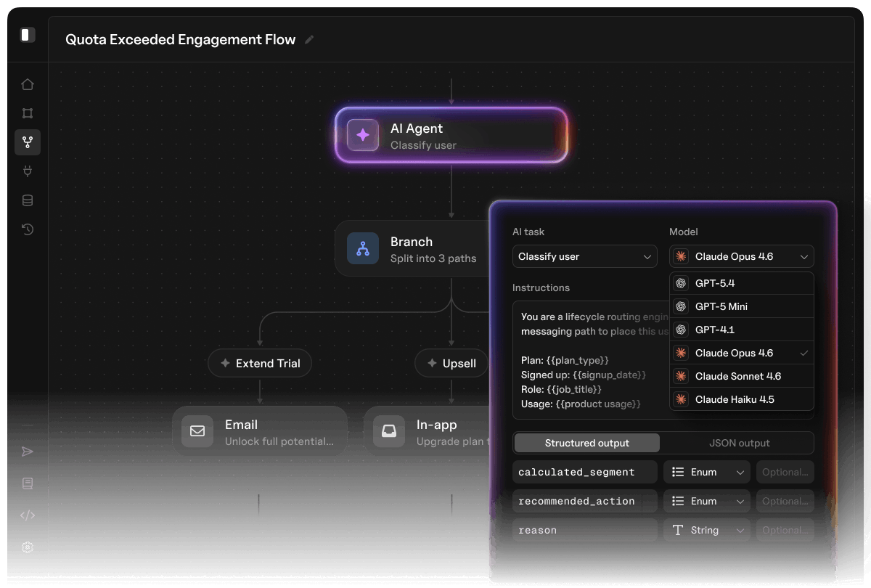
Task: Open the settings gear icon in sidebar
Action: tap(28, 547)
